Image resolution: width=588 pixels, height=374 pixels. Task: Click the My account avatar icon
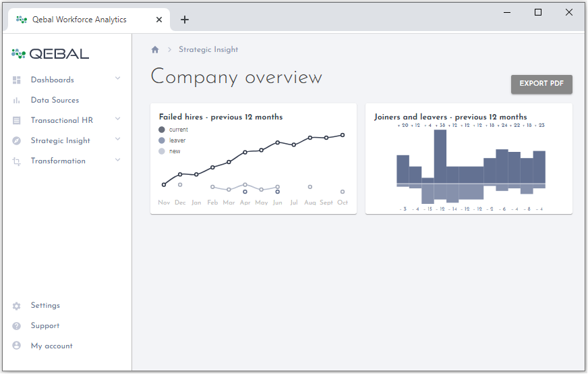click(x=16, y=346)
